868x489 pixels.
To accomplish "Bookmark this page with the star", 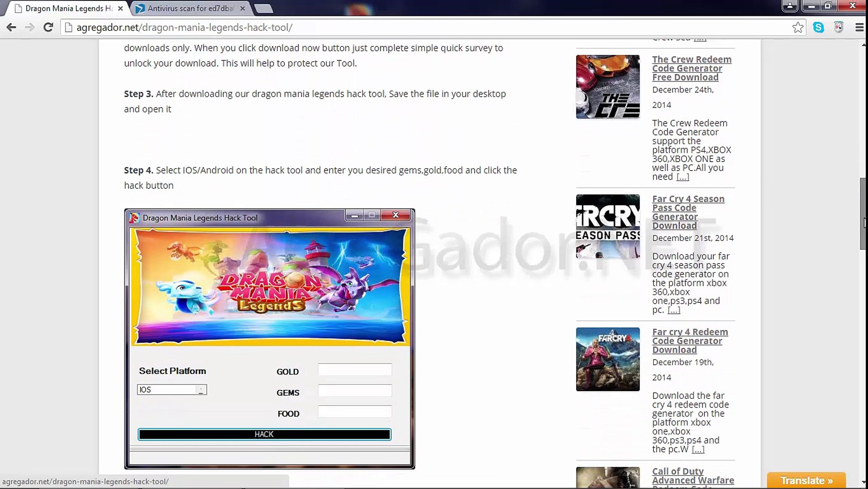I will click(x=798, y=28).
